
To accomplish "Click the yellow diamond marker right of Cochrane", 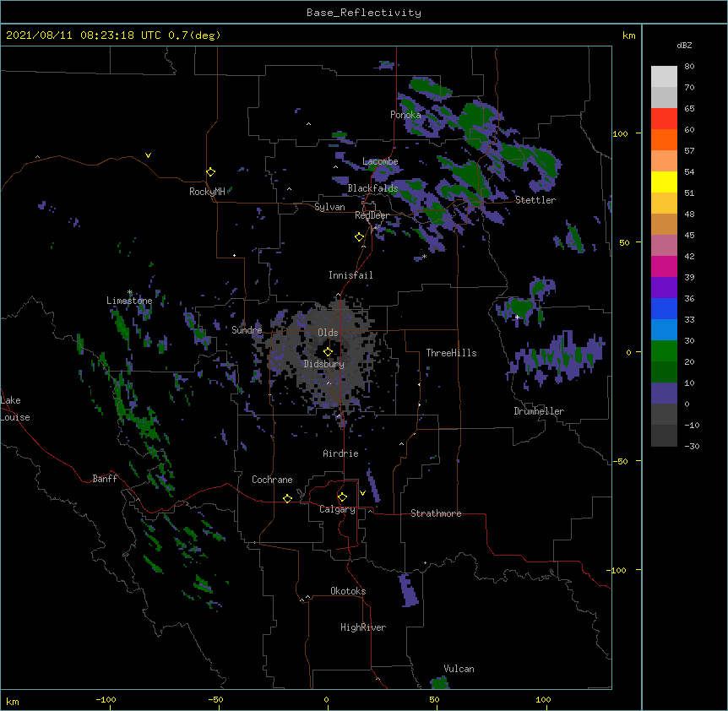I will click(x=287, y=498).
